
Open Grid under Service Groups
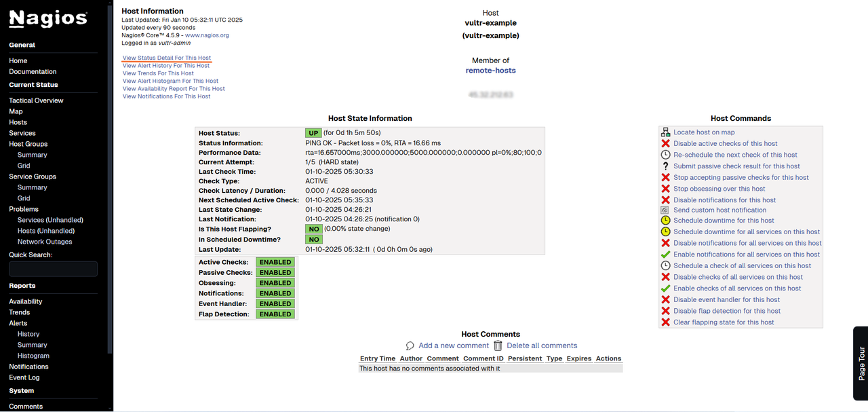coord(24,198)
